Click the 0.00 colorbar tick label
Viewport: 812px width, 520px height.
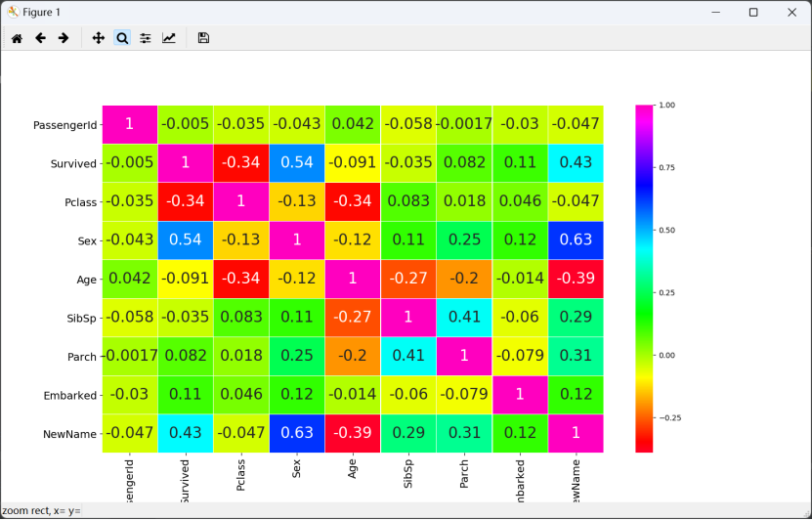667,356
